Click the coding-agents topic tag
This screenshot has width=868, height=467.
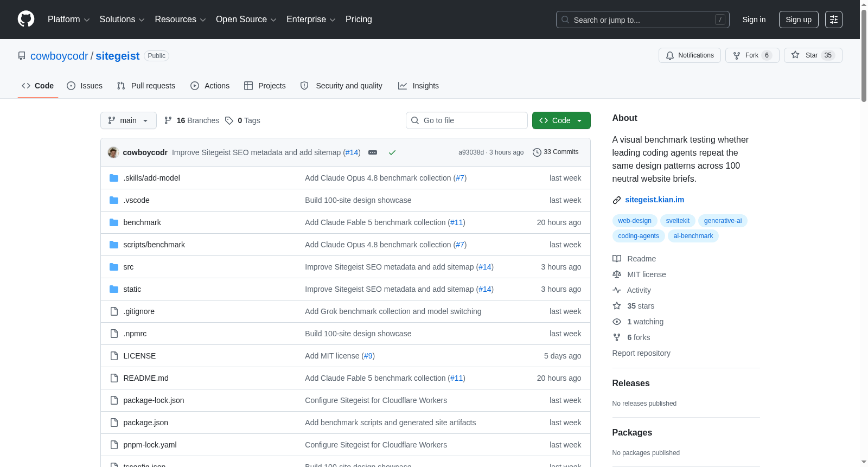coord(639,236)
